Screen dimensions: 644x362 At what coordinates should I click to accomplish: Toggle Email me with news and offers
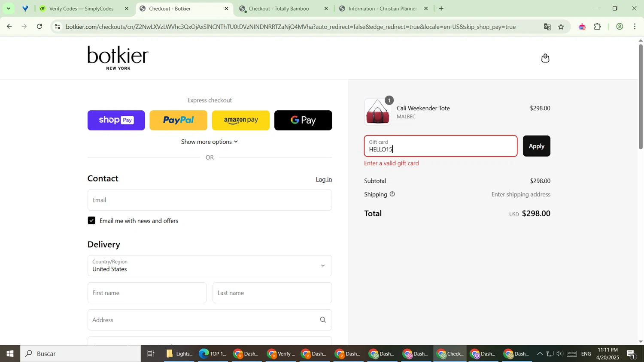click(91, 220)
